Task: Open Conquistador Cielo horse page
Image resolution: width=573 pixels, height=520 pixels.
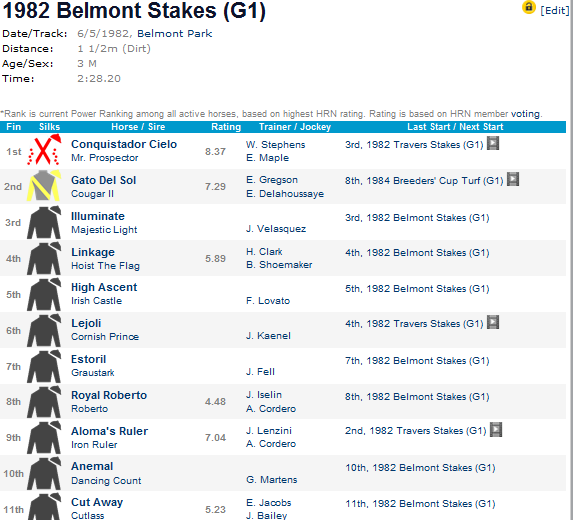Action: [124, 144]
